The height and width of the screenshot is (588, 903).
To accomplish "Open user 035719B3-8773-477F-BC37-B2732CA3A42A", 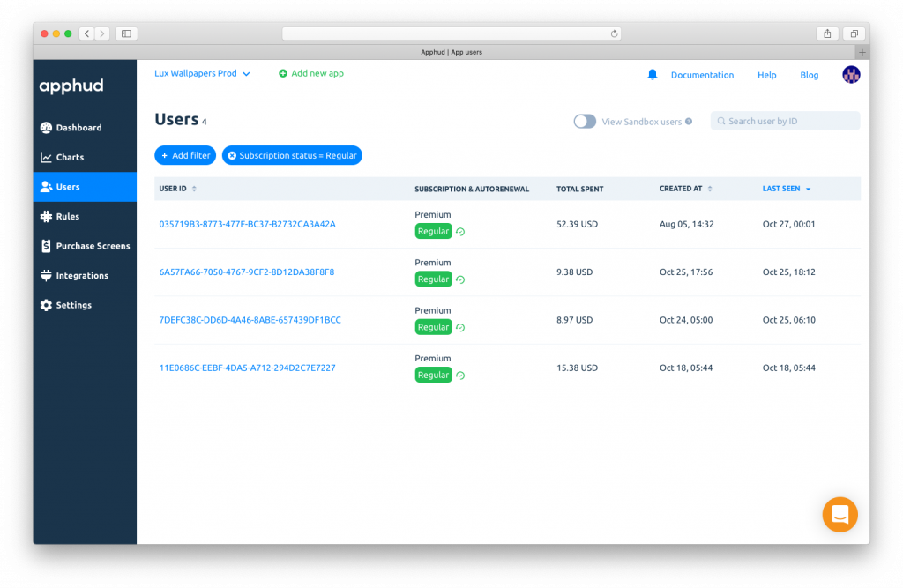I will (x=247, y=224).
